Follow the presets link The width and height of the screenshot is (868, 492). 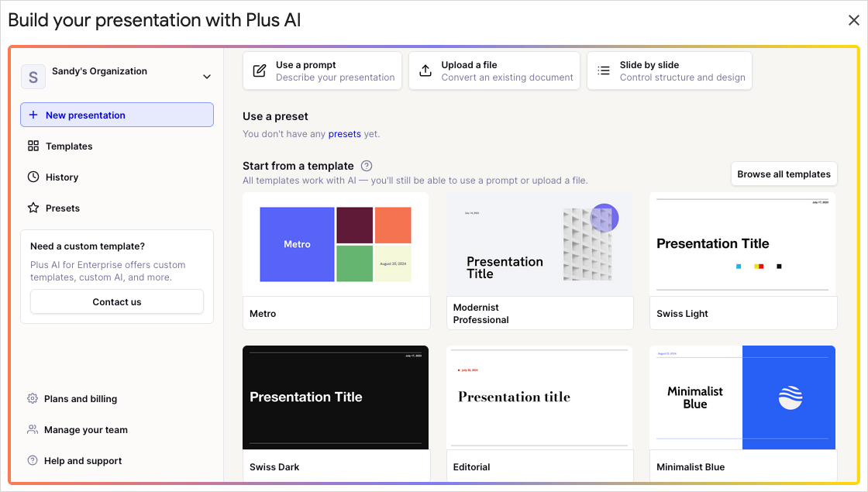(x=344, y=134)
